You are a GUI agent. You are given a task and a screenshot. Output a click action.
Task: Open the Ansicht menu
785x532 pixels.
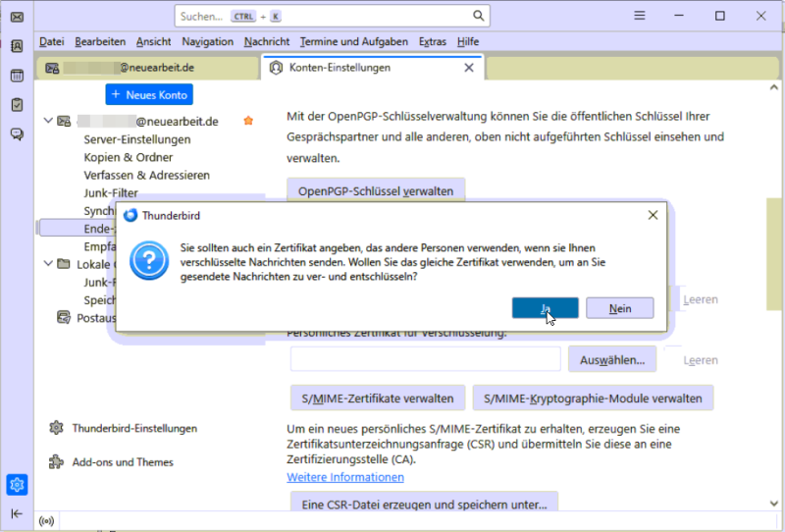pyautogui.click(x=153, y=41)
